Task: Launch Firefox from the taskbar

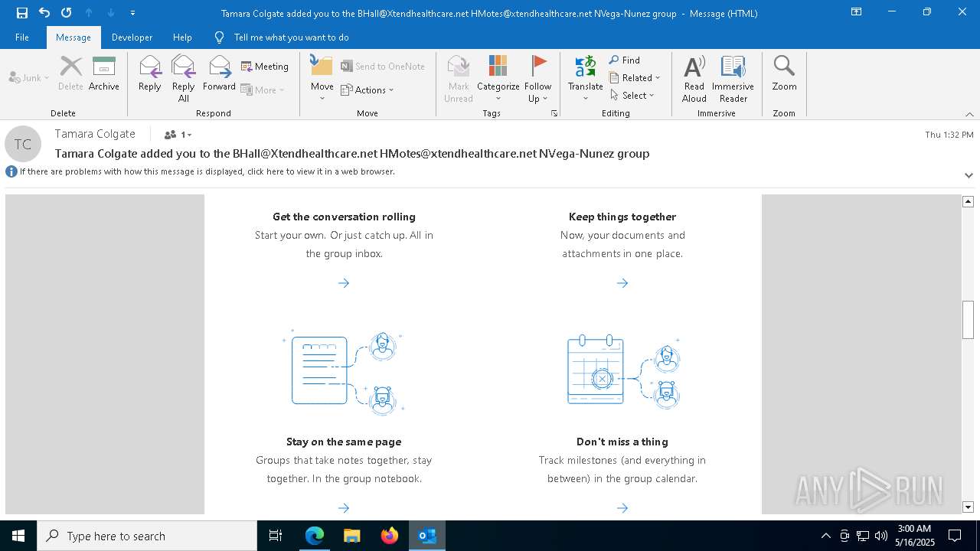Action: (x=390, y=536)
